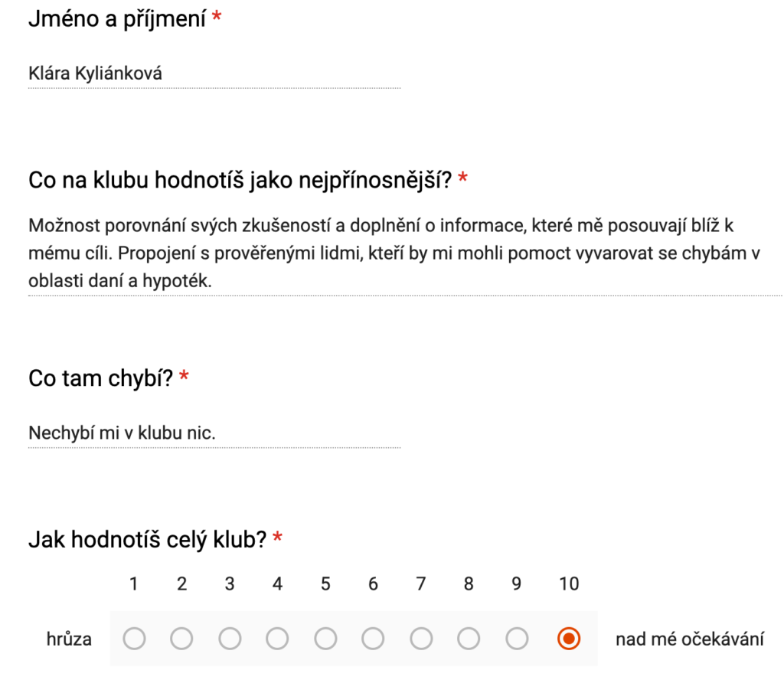Click the name field with Klára Kyliánková

click(214, 74)
